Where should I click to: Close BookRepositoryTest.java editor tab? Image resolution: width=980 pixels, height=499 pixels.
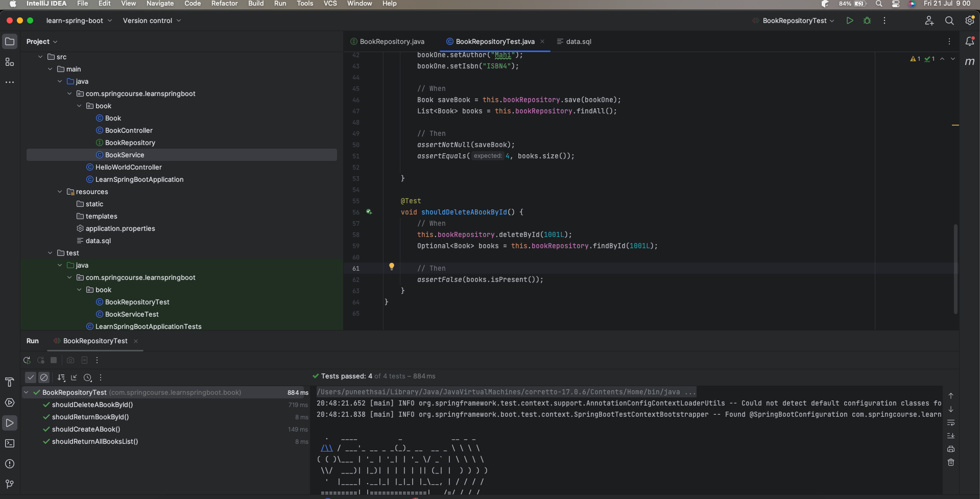tap(542, 41)
